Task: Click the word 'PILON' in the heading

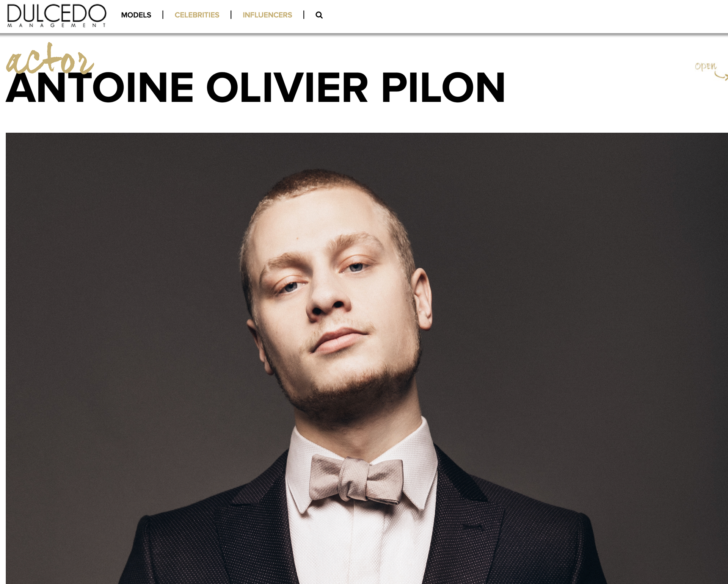Action: coord(443,88)
